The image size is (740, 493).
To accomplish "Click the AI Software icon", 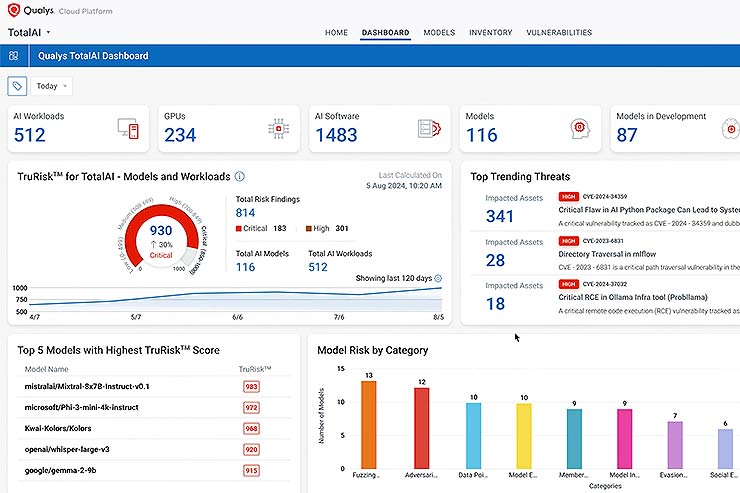I will coord(429,129).
